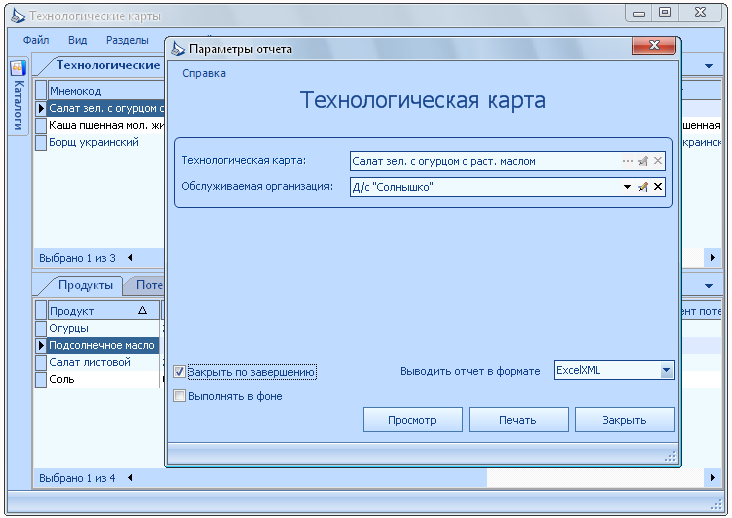
Task: Open the ExcelXML report format dropdown
Action: point(667,371)
